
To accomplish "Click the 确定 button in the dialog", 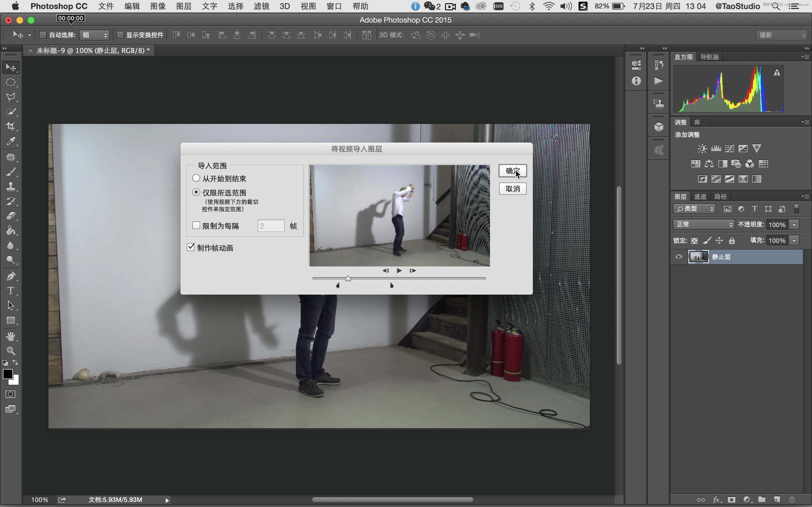I will coord(513,170).
